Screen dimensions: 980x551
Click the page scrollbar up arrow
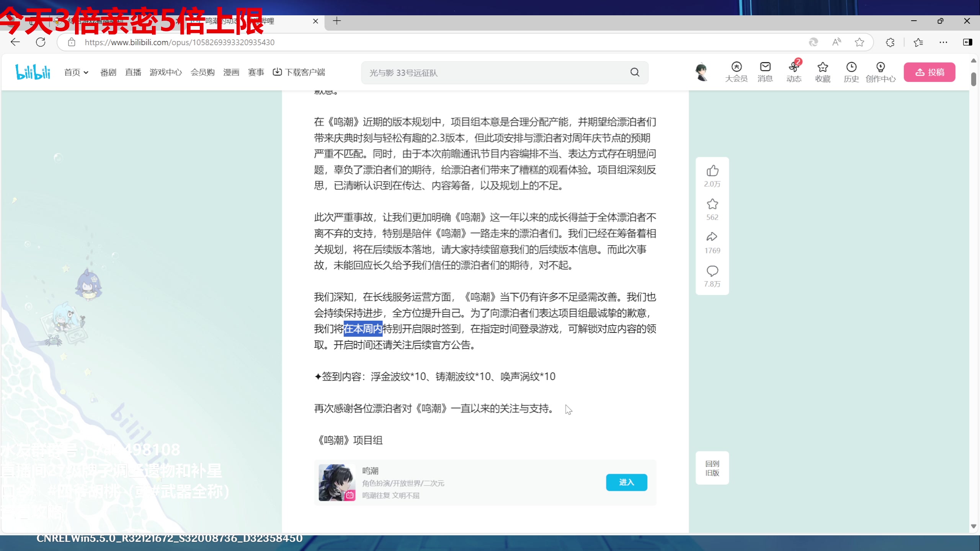pos(974,60)
